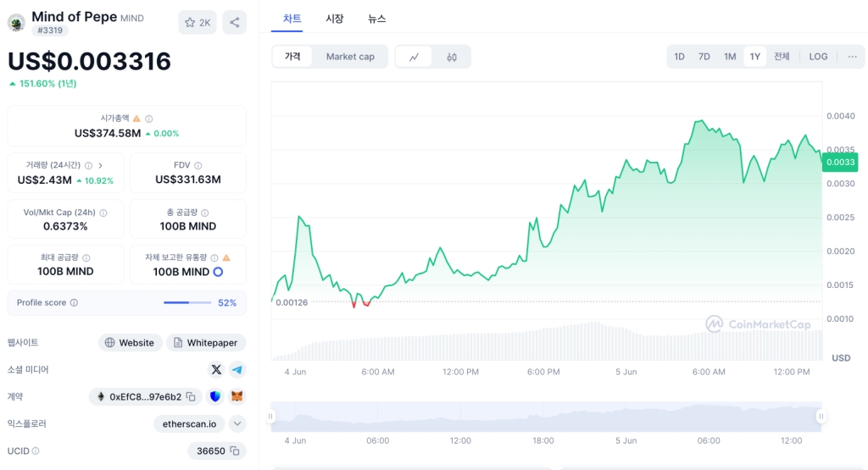This screenshot has width=868, height=470.
Task: Show info for 총 공급량
Action: tap(205, 213)
